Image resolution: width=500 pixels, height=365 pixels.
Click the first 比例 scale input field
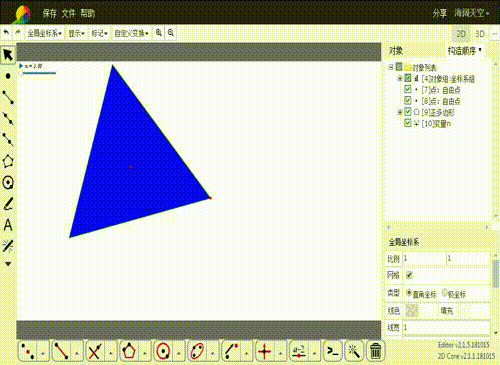(x=424, y=258)
